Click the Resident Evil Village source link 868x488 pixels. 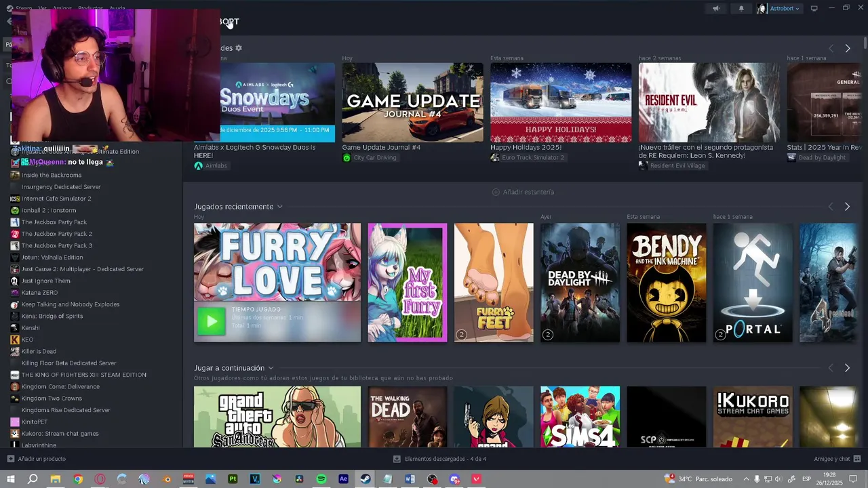click(672, 165)
